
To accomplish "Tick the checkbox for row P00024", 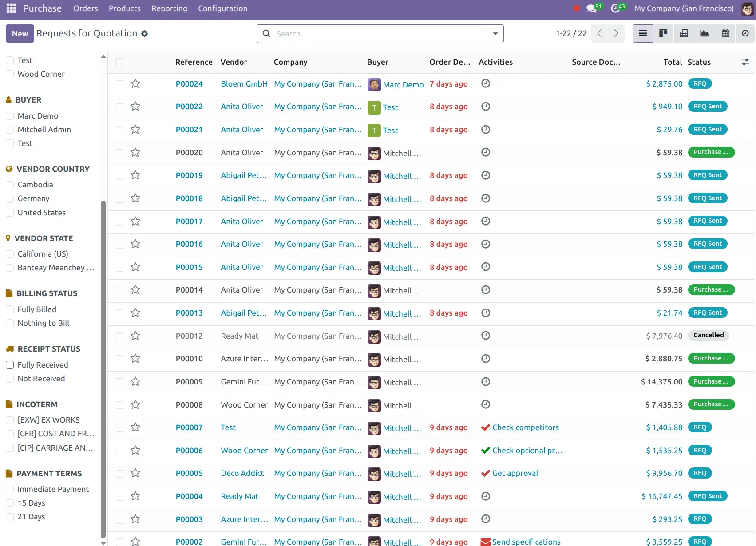I will click(x=119, y=84).
